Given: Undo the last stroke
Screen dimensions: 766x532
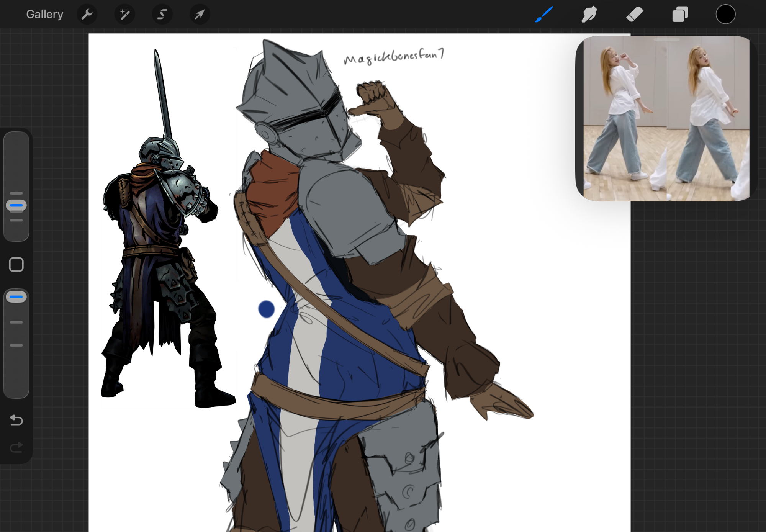Looking at the screenshot, I should 16,420.
